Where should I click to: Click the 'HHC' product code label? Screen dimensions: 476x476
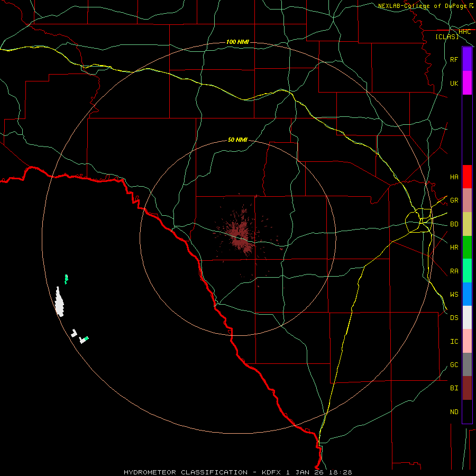[464, 32]
